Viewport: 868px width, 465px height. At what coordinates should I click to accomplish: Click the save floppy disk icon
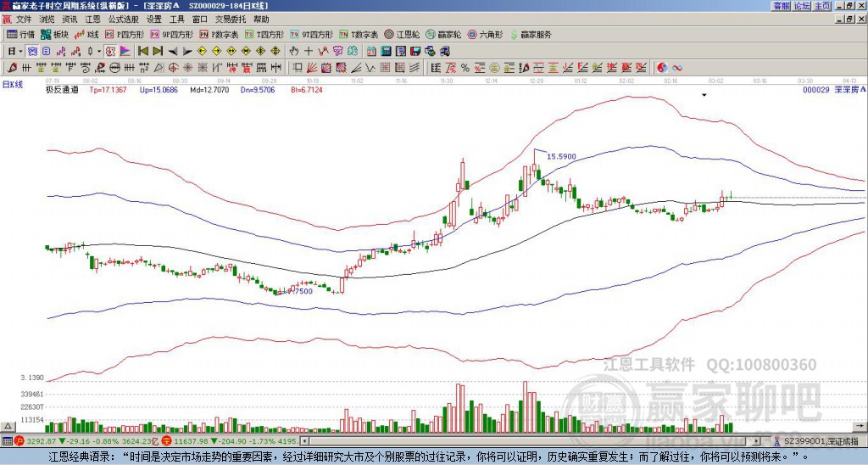coord(415,52)
